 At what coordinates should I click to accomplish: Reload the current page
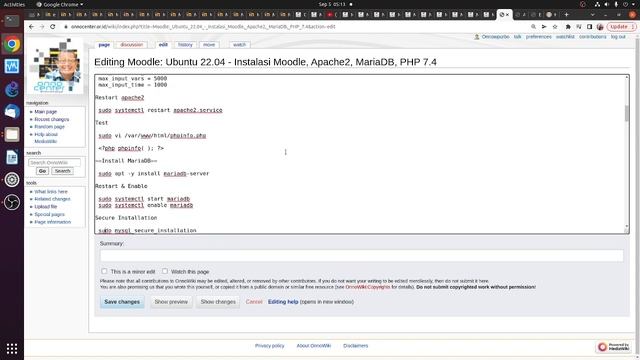53,27
